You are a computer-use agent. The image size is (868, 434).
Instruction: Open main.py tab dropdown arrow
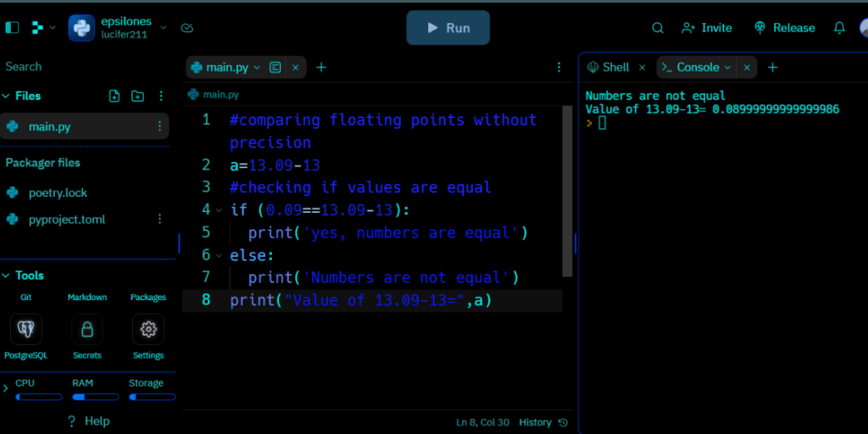(257, 68)
